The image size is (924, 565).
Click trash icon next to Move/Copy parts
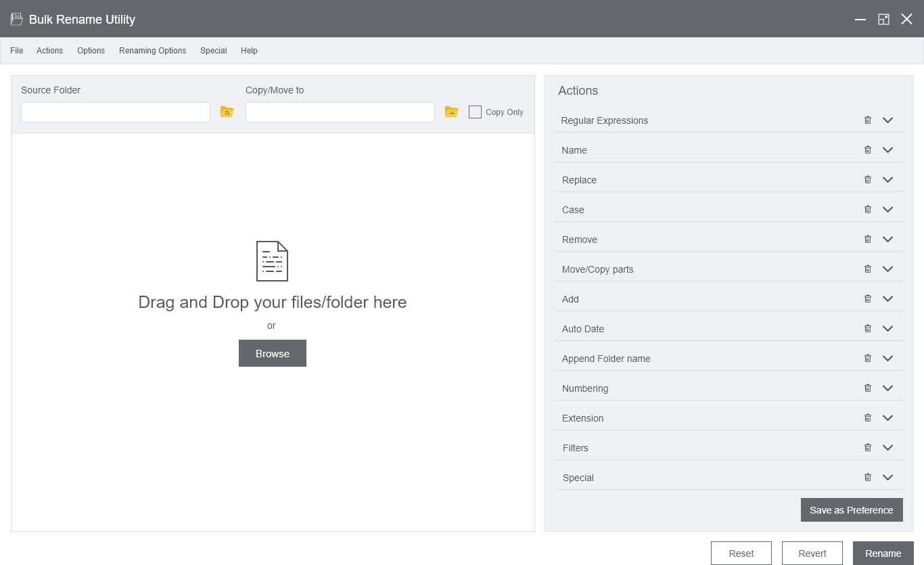868,269
